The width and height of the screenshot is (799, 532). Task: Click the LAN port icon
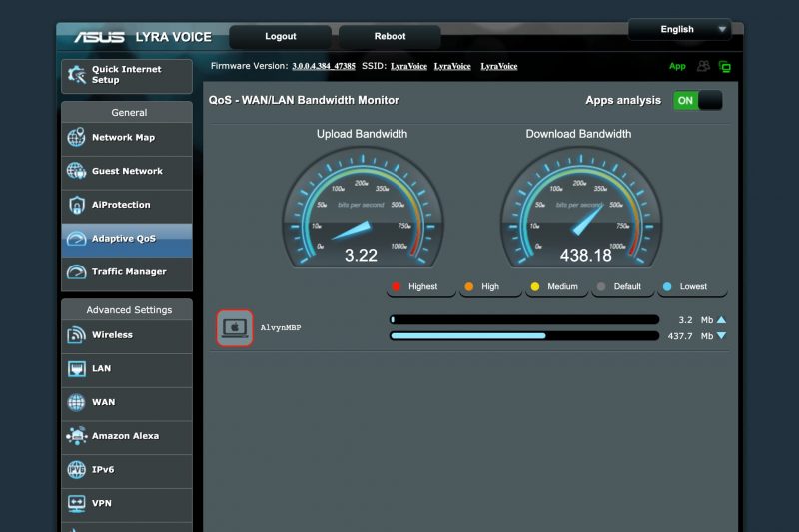(77, 368)
